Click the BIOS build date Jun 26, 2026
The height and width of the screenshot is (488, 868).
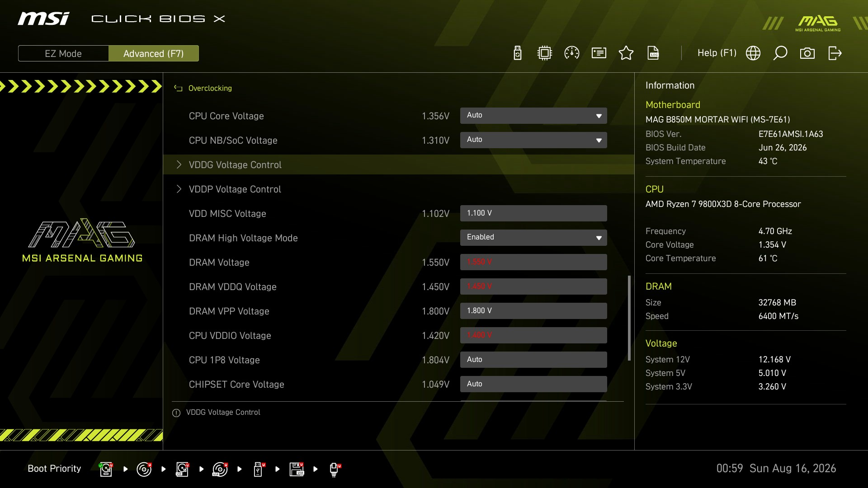click(x=783, y=148)
